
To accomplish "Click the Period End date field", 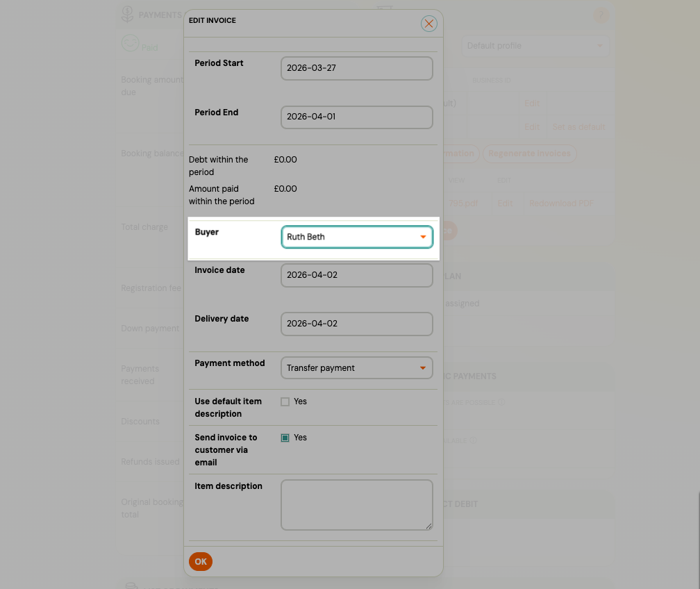I will [x=356, y=117].
